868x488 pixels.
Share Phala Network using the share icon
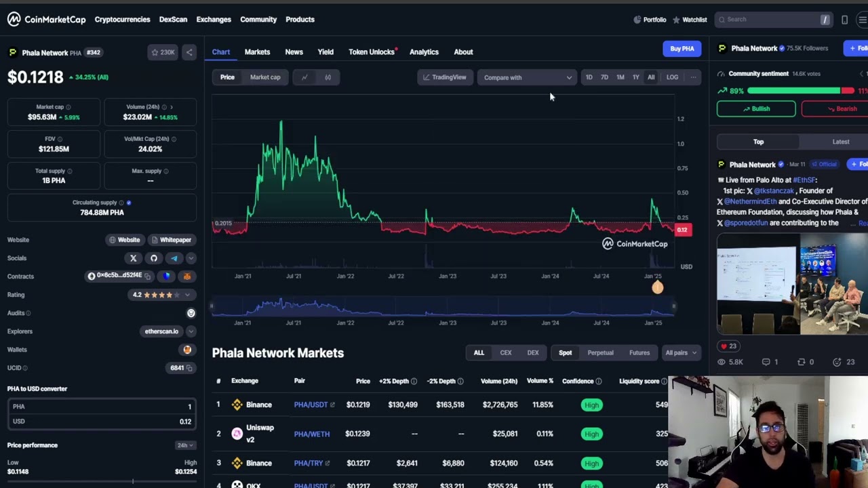[x=189, y=52]
